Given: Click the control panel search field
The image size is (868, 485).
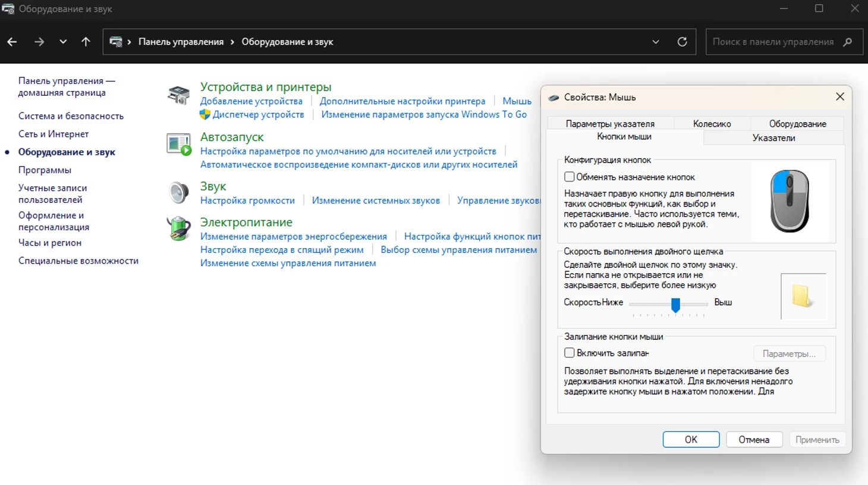Looking at the screenshot, I should click(773, 42).
